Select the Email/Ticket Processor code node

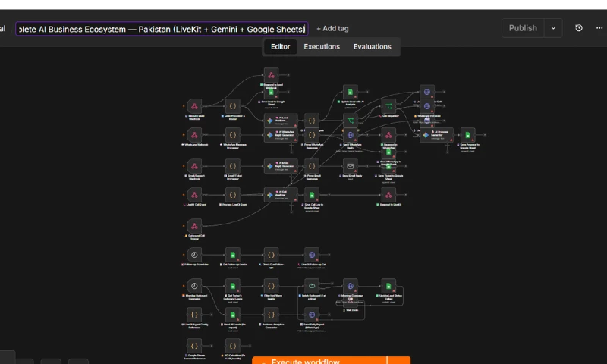click(233, 166)
